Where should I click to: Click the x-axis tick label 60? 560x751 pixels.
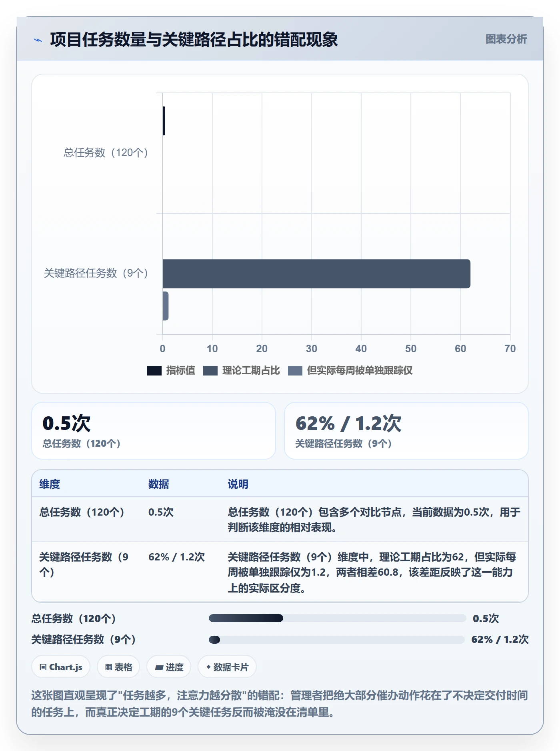coord(460,349)
